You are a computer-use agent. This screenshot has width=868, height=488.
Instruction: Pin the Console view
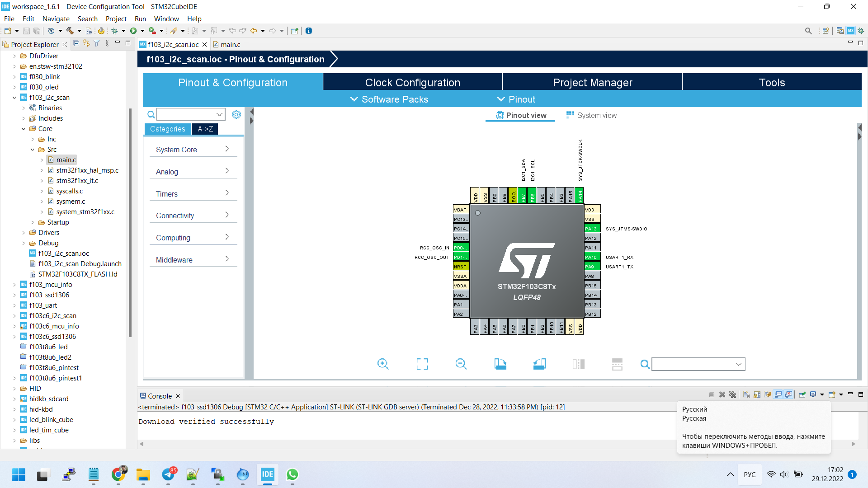pyautogui.click(x=802, y=394)
